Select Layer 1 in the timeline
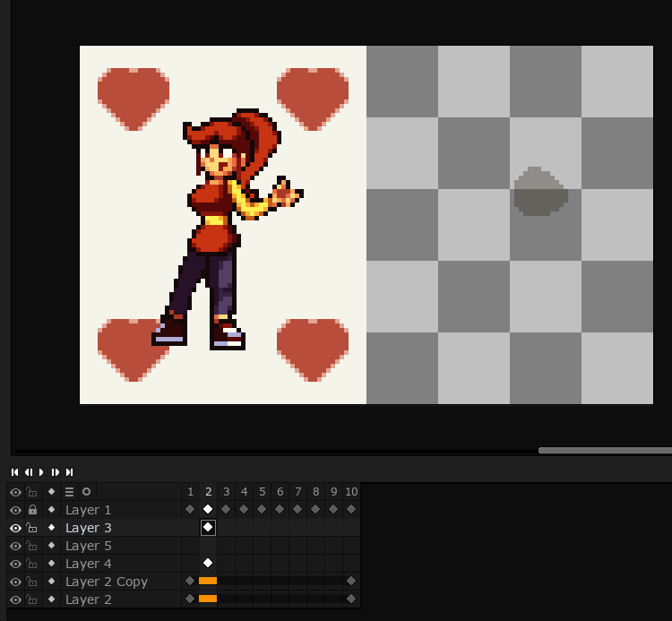This screenshot has height=621, width=672. 121,510
